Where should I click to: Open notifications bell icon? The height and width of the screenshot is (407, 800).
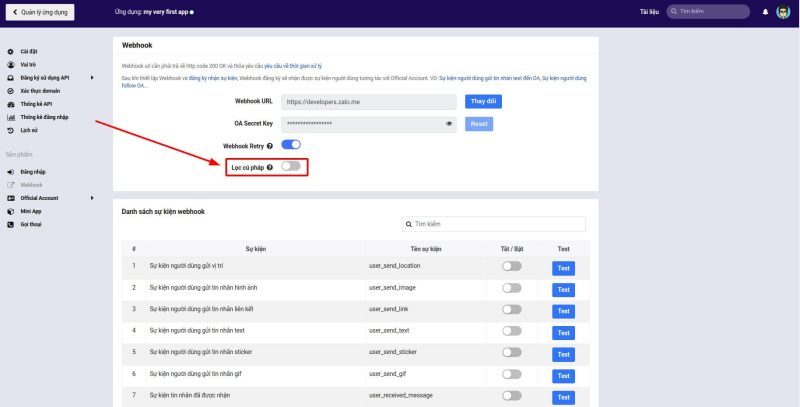coord(765,12)
